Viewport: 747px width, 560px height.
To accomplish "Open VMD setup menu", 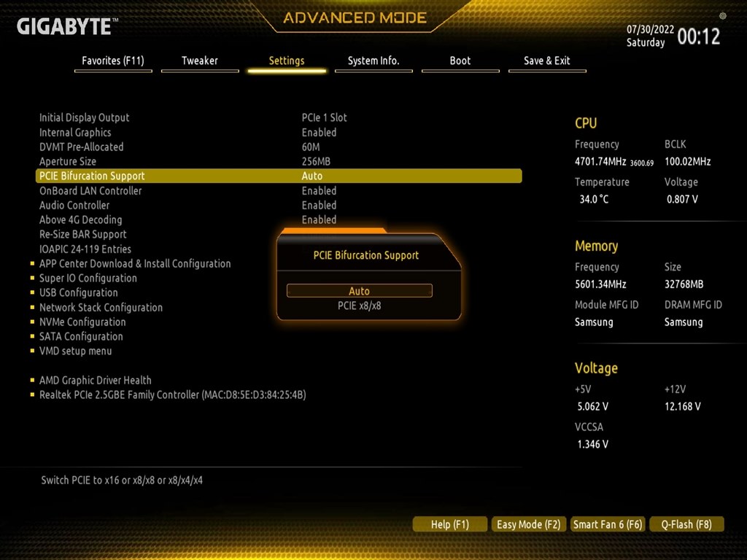I will (x=75, y=351).
